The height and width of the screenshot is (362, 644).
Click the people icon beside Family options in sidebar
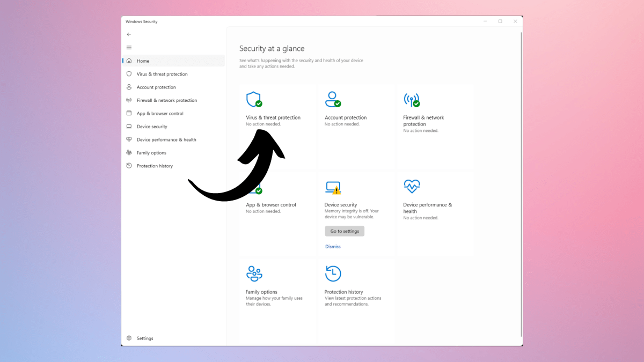click(x=129, y=153)
